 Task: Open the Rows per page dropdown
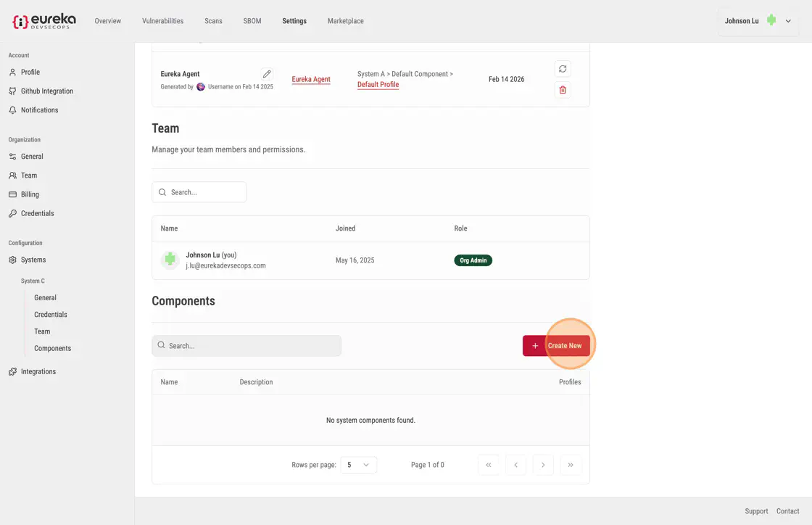pyautogui.click(x=358, y=465)
